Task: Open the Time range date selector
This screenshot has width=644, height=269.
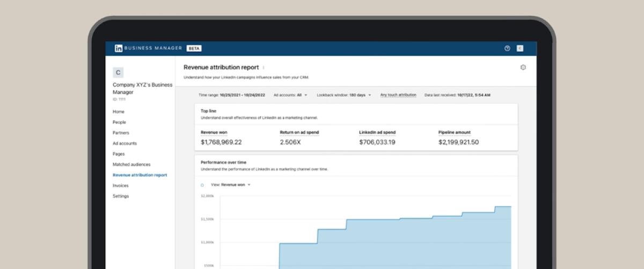Action: [232, 95]
